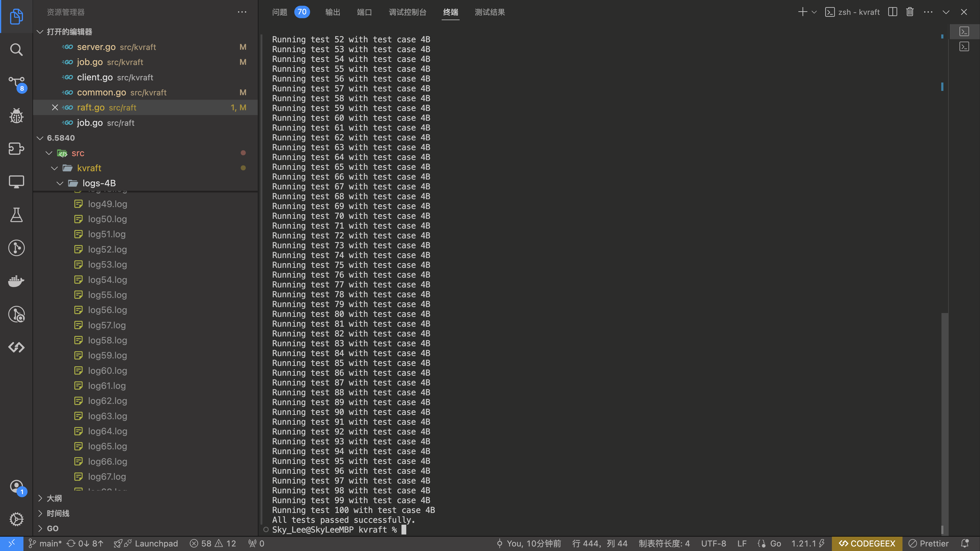Open the Docker view
The height and width of the screenshot is (551, 980).
16,281
